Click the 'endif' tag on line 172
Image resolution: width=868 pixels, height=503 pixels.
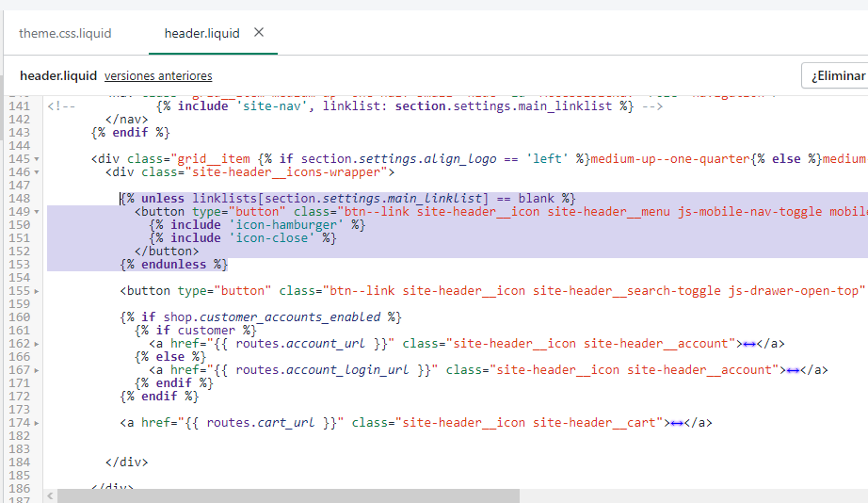(159, 397)
